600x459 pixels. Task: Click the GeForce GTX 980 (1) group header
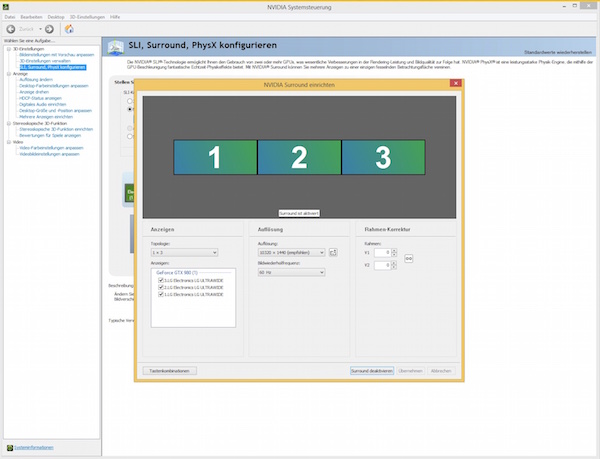click(177, 273)
